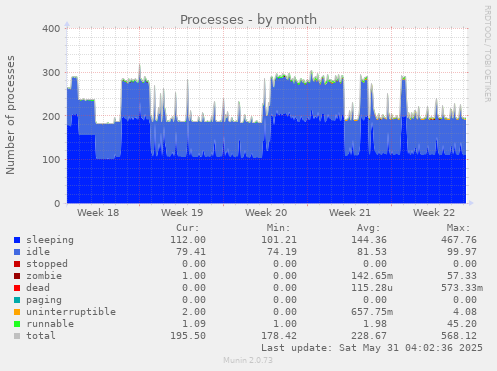Click zombie average value 142.65m
The width and height of the screenshot is (497, 371).
tap(372, 276)
